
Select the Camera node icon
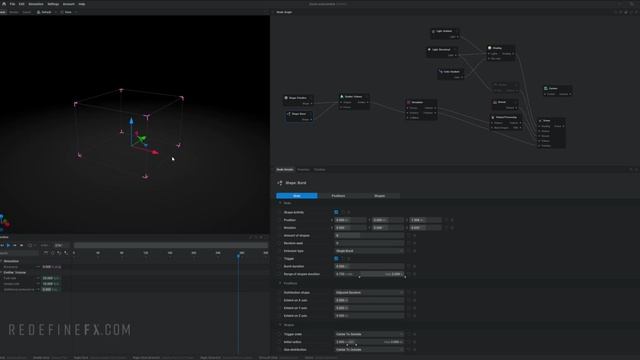(546, 88)
